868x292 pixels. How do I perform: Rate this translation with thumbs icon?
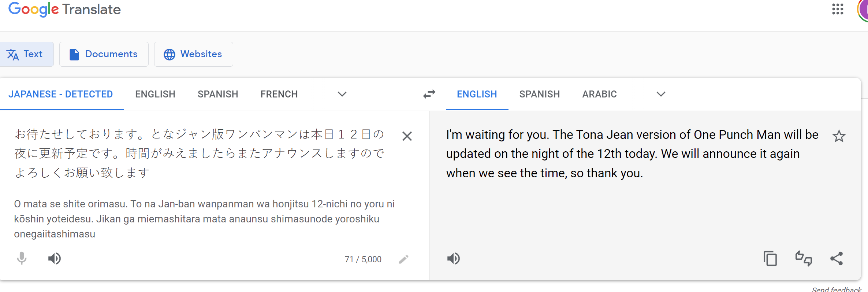click(x=804, y=259)
